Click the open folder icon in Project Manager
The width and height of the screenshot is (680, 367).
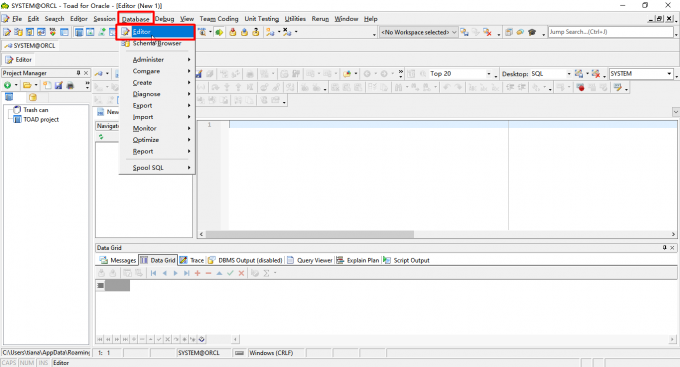[27, 85]
